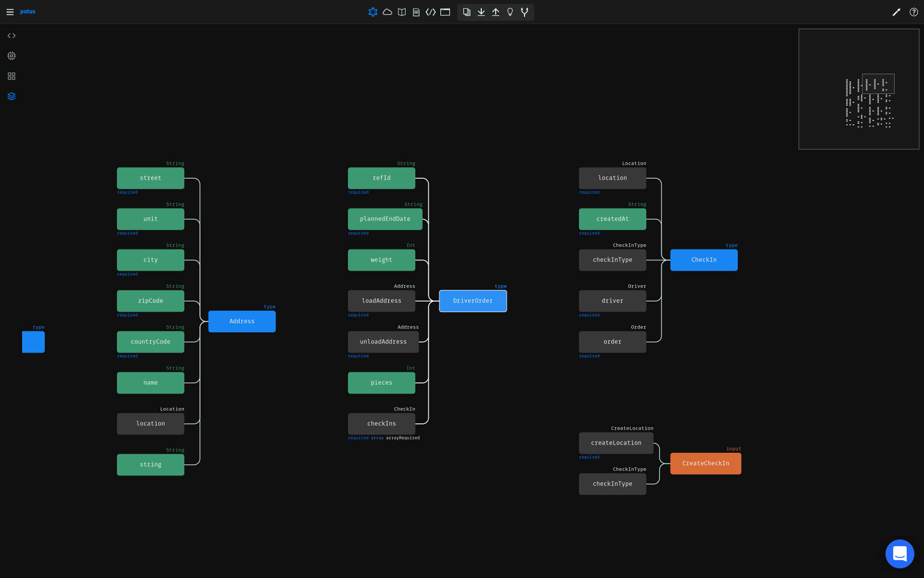Click the help question mark icon
This screenshot has height=578, width=924.
(913, 12)
